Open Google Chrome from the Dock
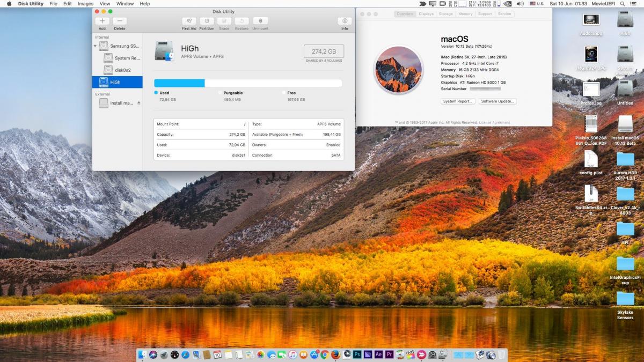 pyautogui.click(x=325, y=354)
